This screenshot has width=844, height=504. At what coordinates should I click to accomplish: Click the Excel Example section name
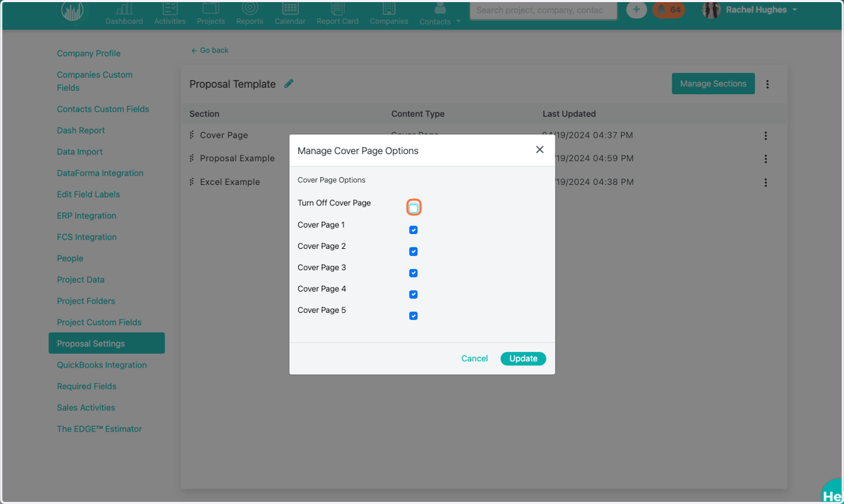(230, 182)
